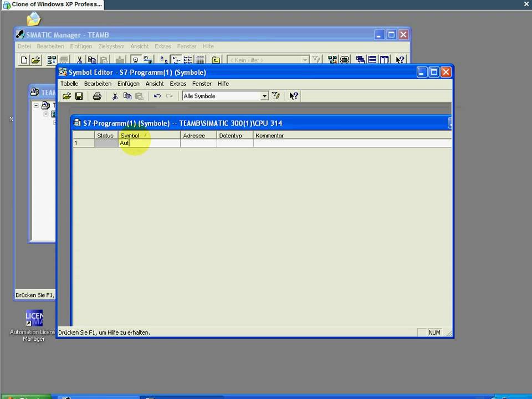Open Ansicht menu in Symbol Editor

(x=155, y=84)
